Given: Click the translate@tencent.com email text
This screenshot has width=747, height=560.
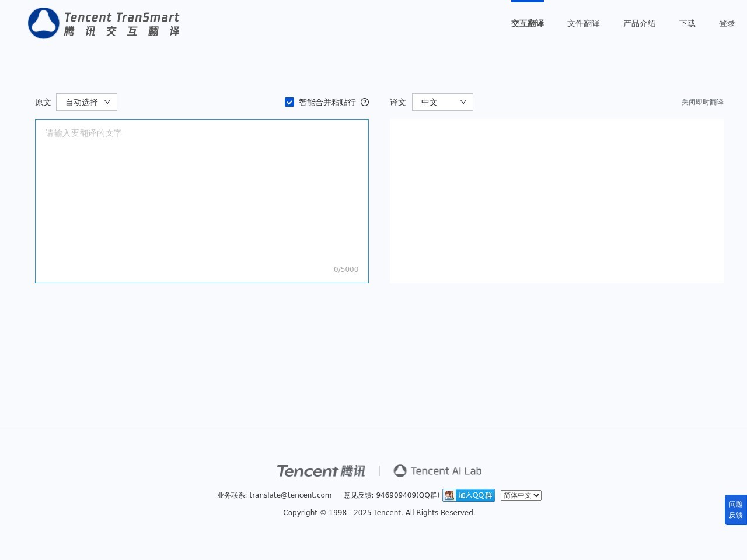Looking at the screenshot, I should (290, 495).
